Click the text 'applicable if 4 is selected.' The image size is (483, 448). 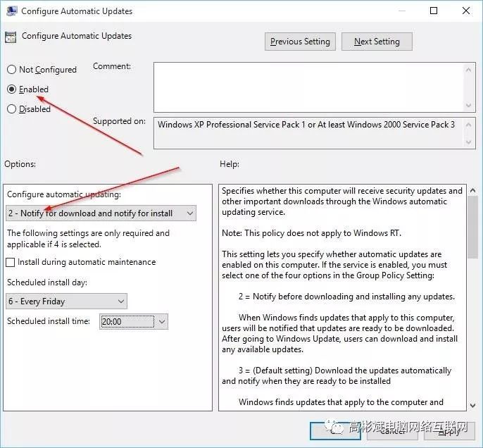[x=54, y=244]
